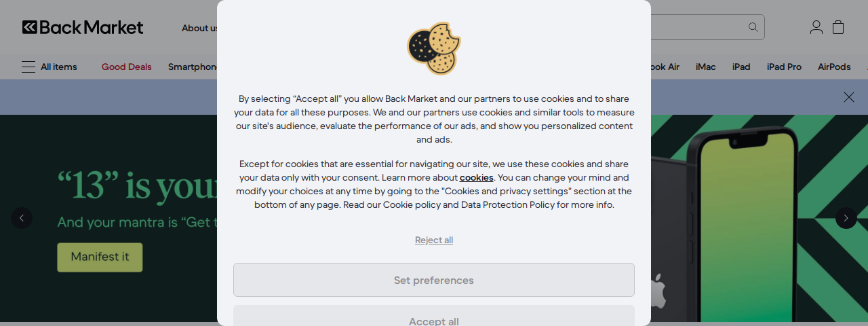Open the user account icon
This screenshot has width=868, height=326.
tap(816, 27)
